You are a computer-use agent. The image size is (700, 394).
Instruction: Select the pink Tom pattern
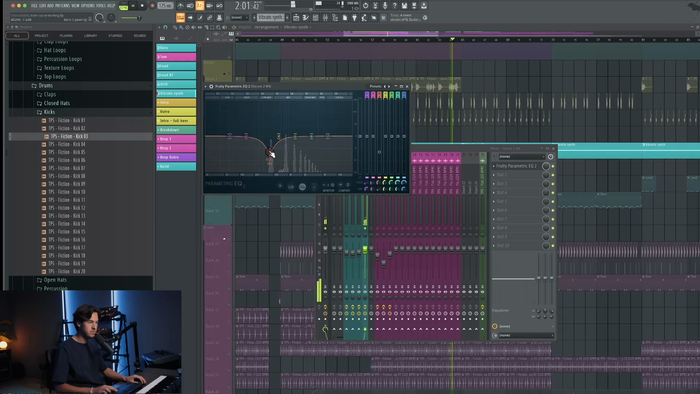176,57
